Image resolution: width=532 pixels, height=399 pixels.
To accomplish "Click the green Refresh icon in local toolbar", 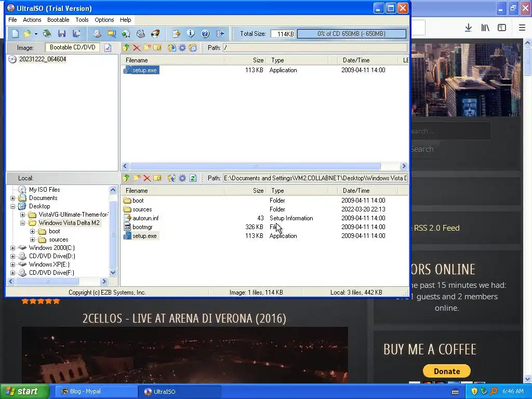I will pos(193,178).
